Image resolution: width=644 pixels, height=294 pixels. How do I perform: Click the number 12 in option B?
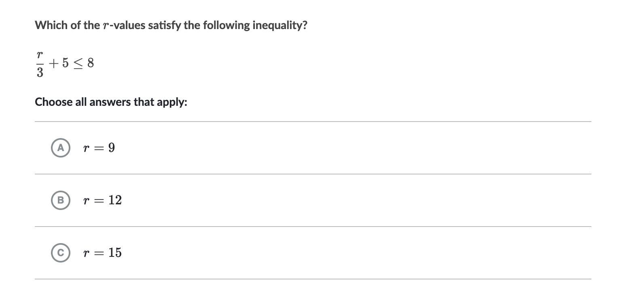click(x=115, y=200)
